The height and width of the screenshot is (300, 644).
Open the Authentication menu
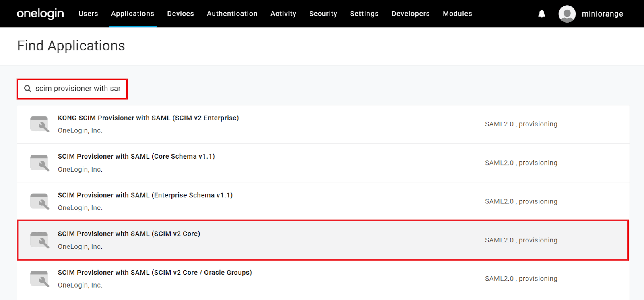click(x=232, y=14)
